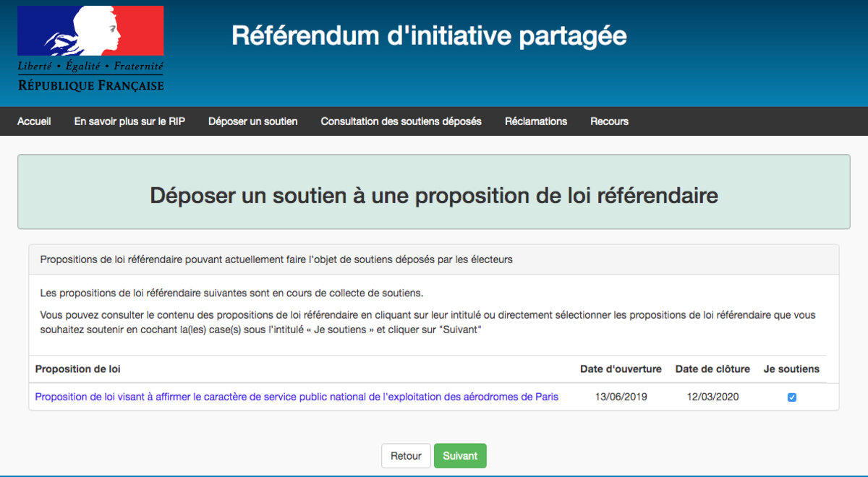Viewport: 868px width, 477px height.
Task: Click the large green-banner page heading
Action: [433, 195]
